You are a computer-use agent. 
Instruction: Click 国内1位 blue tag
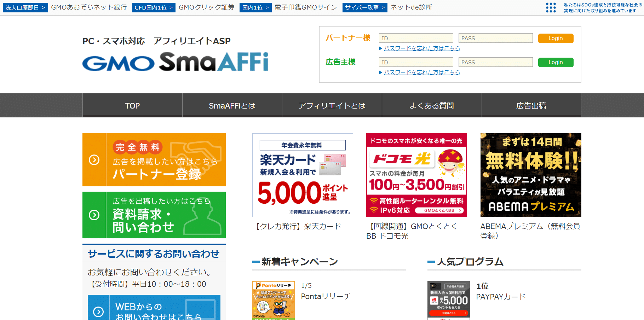coord(255,7)
